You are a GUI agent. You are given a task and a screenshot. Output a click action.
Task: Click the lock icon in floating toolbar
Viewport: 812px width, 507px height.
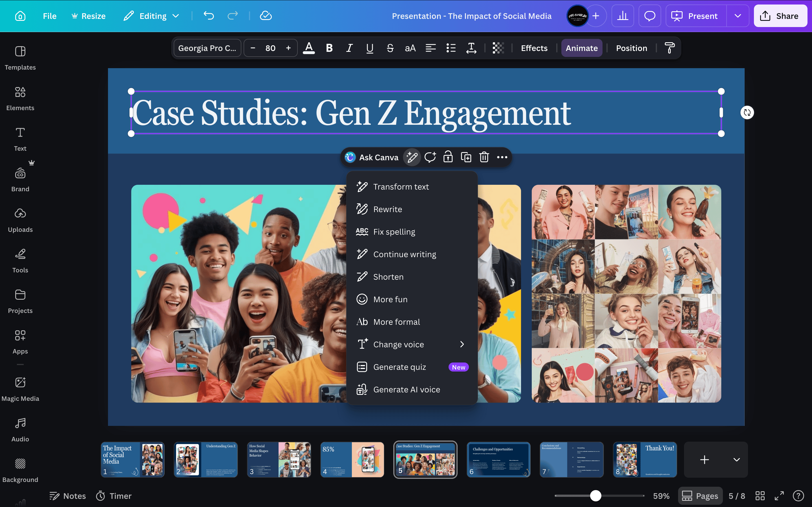448,157
